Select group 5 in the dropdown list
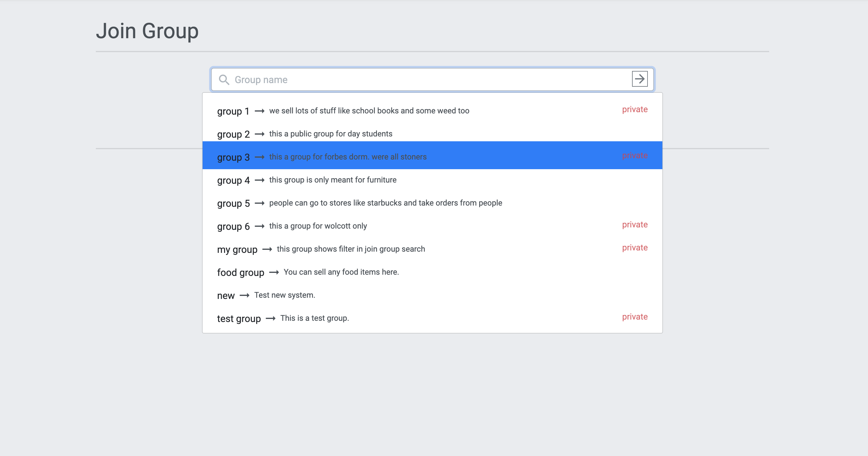Viewport: 868px width, 456px height. pyautogui.click(x=432, y=203)
